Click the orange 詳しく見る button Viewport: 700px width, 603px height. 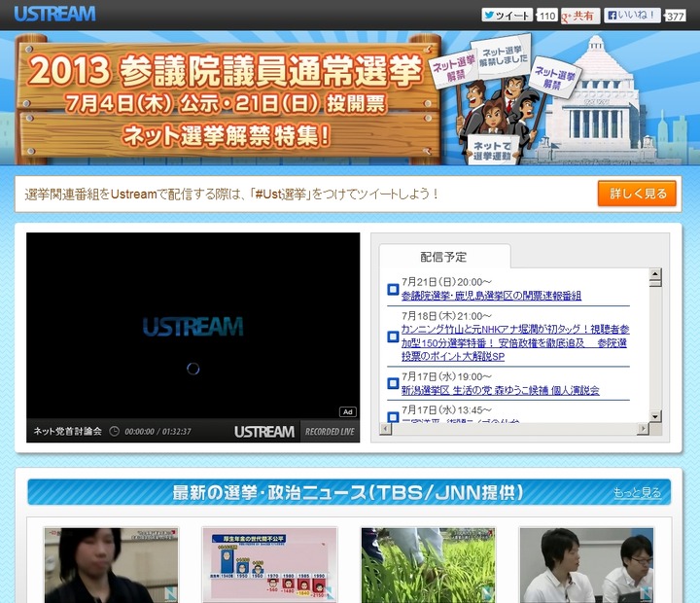pyautogui.click(x=637, y=194)
